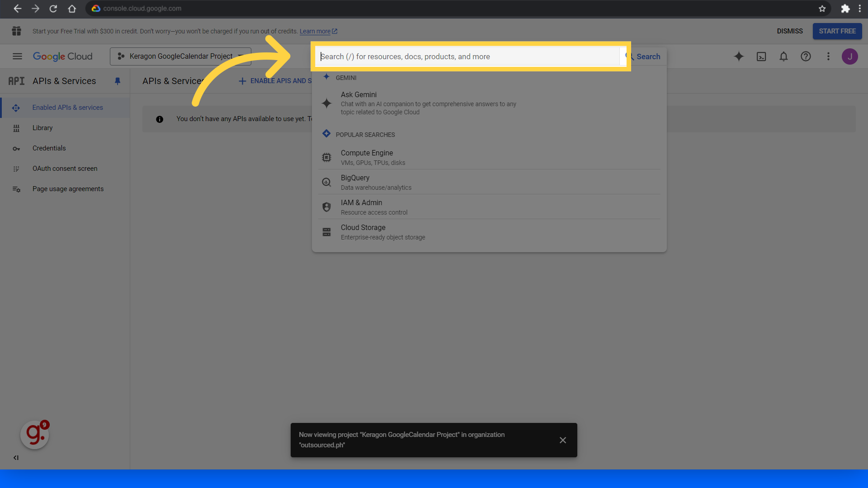Bookmark this page with star icon
The height and width of the screenshot is (488, 868).
click(822, 9)
